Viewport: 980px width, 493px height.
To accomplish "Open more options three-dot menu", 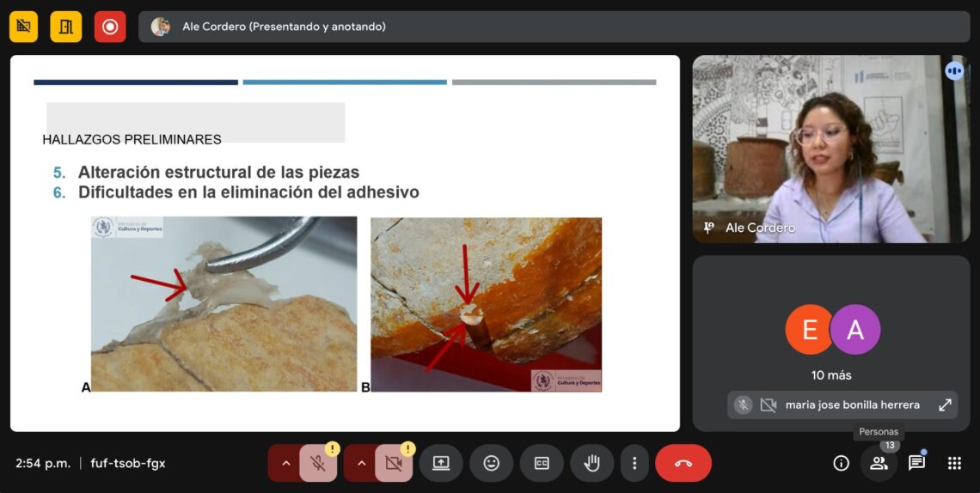I will tap(634, 463).
